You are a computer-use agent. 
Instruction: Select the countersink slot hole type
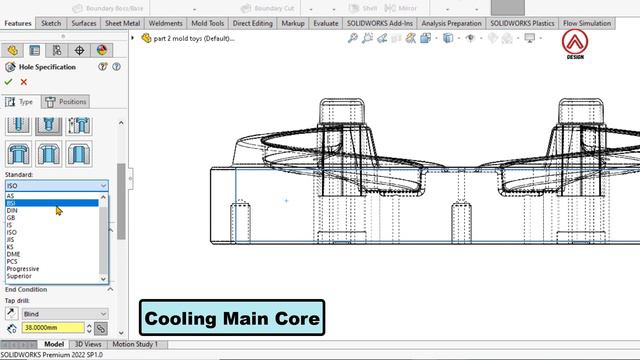point(49,154)
